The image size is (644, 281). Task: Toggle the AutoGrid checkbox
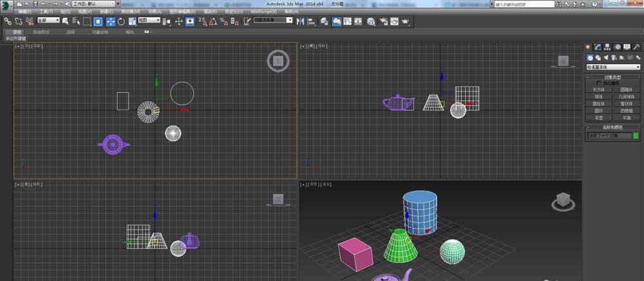coord(600,83)
